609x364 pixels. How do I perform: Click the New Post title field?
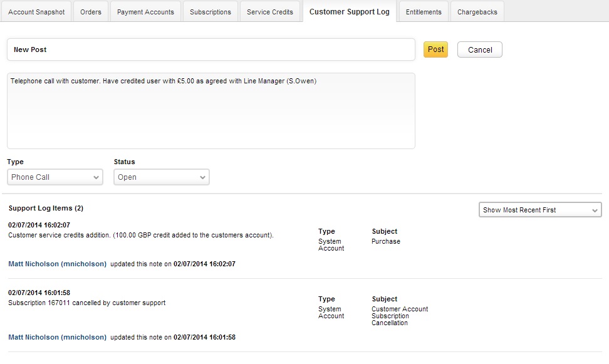coord(211,49)
